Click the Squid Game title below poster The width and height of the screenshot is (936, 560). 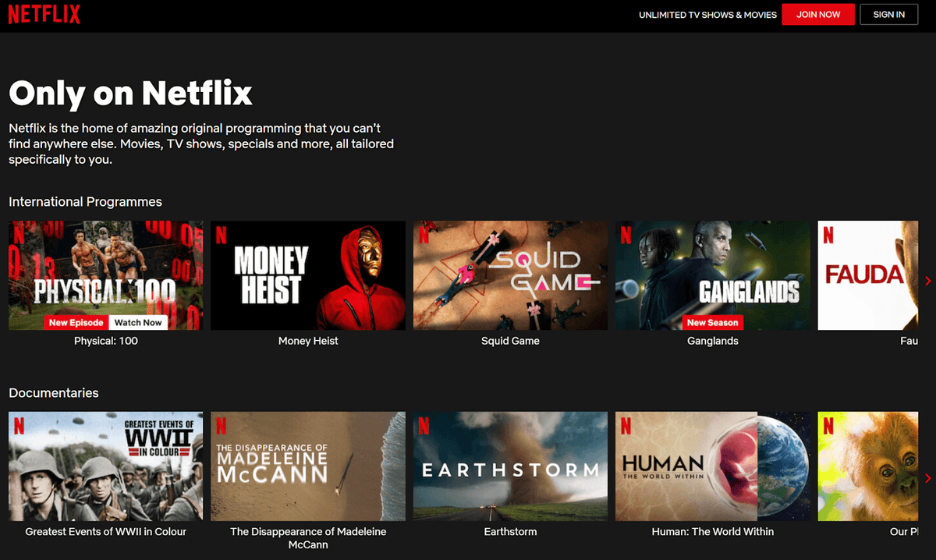click(510, 341)
